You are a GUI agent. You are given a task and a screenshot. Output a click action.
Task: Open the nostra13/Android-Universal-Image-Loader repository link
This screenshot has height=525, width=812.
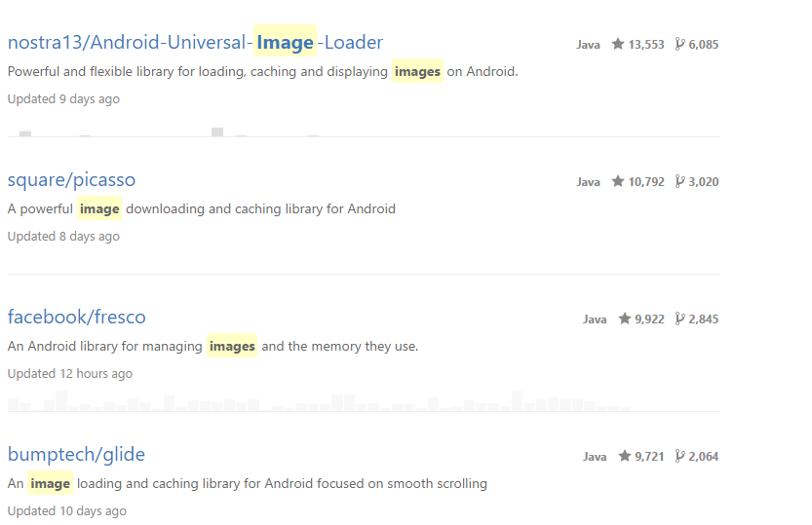point(195,42)
